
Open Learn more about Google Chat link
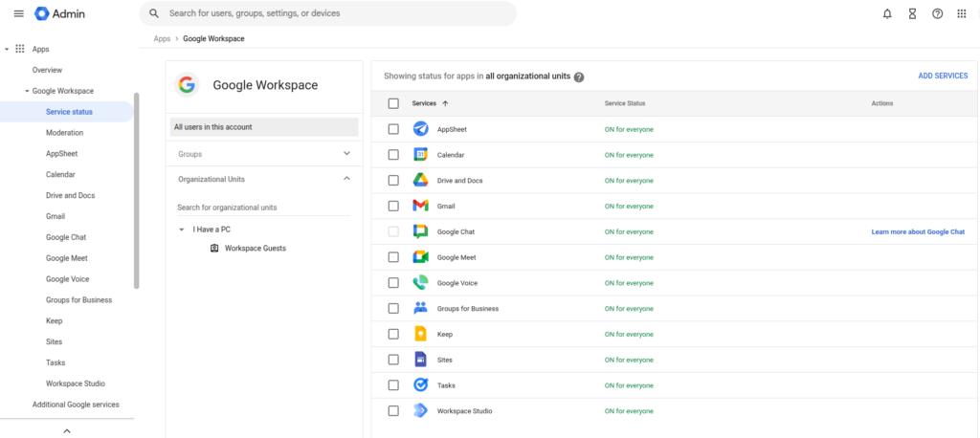coord(918,231)
